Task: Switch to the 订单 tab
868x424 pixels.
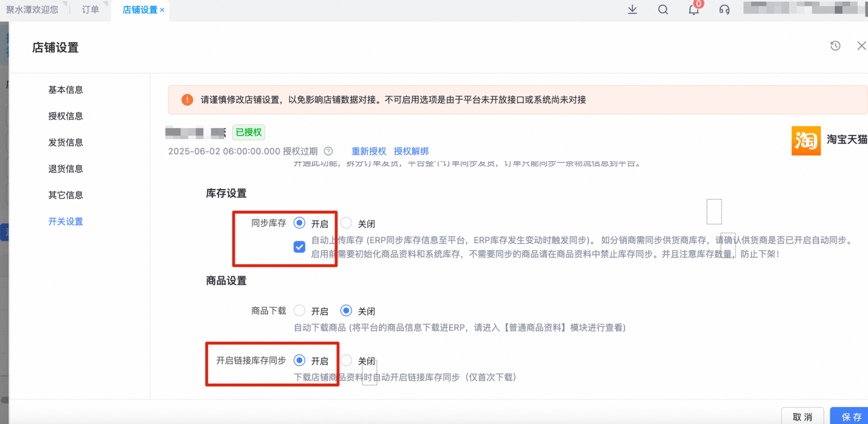Action: tap(90, 10)
